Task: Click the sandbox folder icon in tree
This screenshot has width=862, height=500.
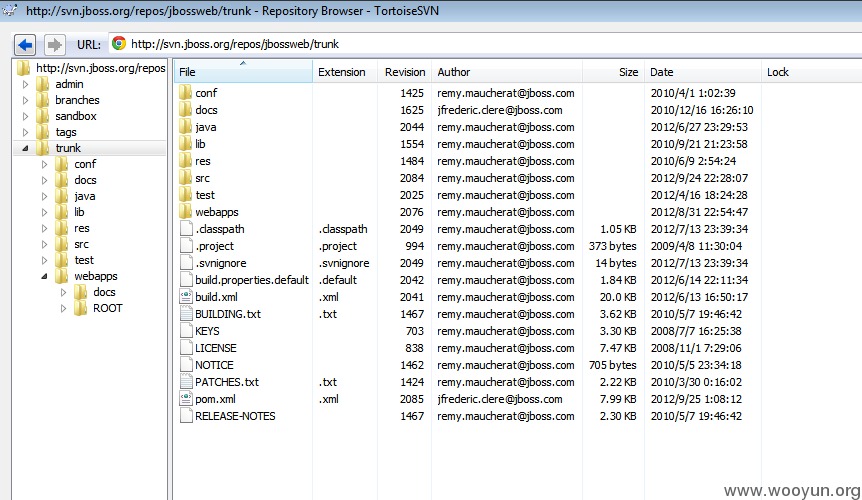Action: [x=42, y=116]
